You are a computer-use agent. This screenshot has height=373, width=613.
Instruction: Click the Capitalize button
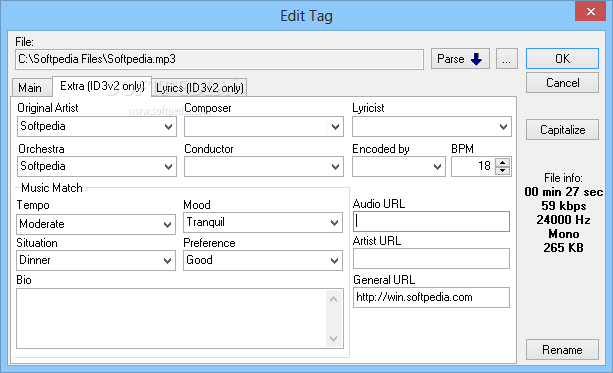562,129
